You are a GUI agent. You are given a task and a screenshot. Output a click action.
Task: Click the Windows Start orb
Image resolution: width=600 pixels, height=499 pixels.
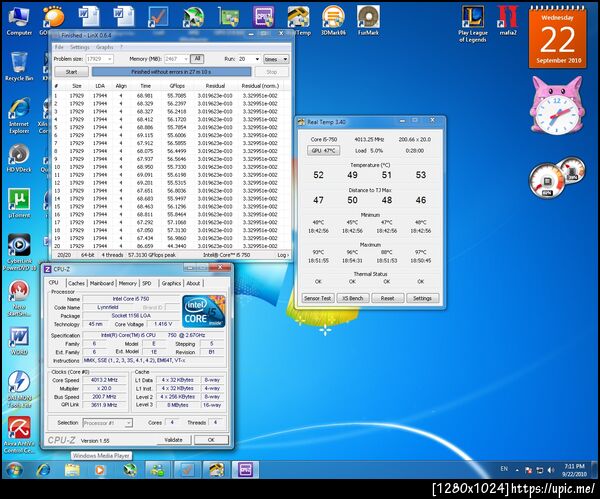point(15,470)
